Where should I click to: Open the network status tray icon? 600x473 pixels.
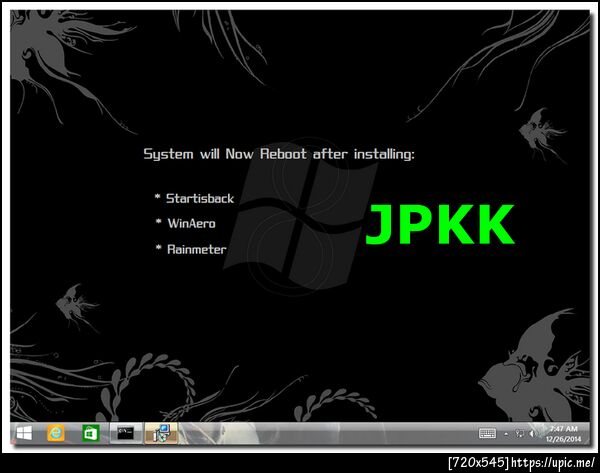(519, 434)
